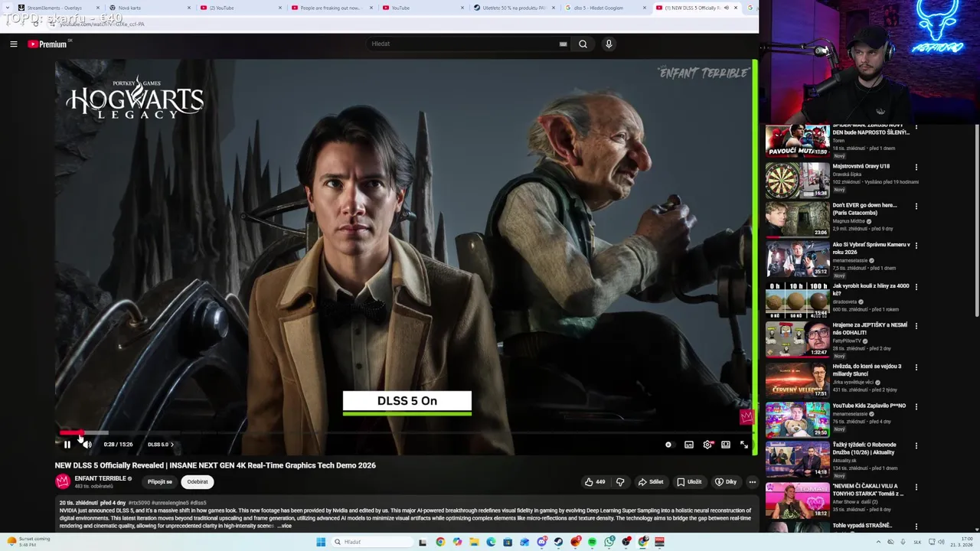
Task: Show hidden system tray icons chevron
Action: pos(878,542)
